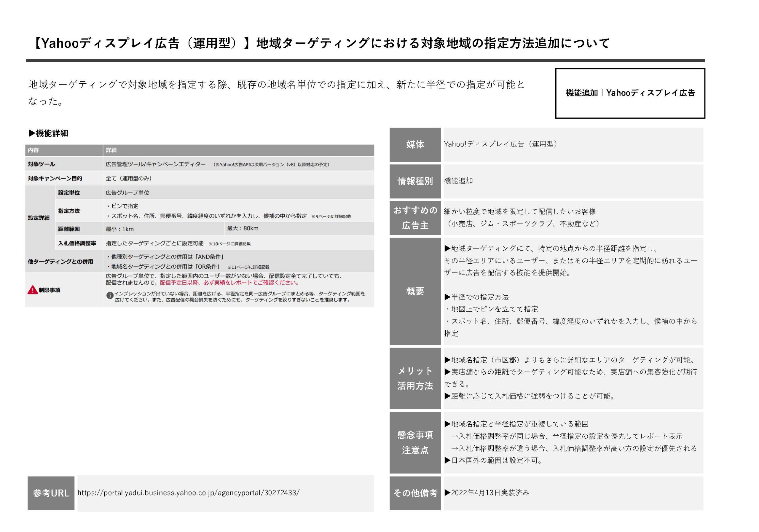
Task: Click the 参考URL label box
Action: pyautogui.click(x=51, y=493)
